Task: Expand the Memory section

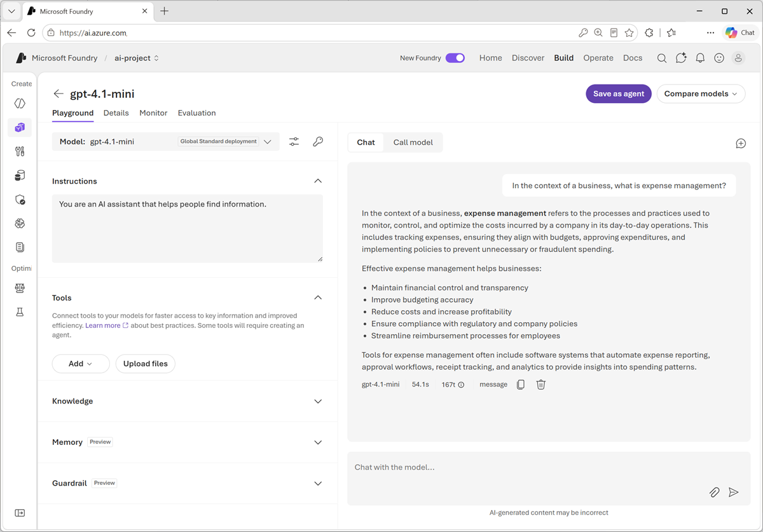Action: pos(318,442)
